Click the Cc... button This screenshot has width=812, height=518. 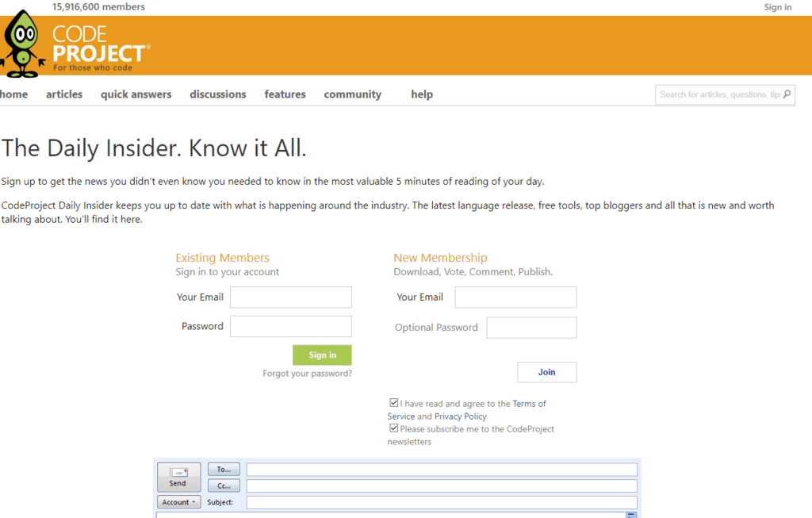point(223,485)
